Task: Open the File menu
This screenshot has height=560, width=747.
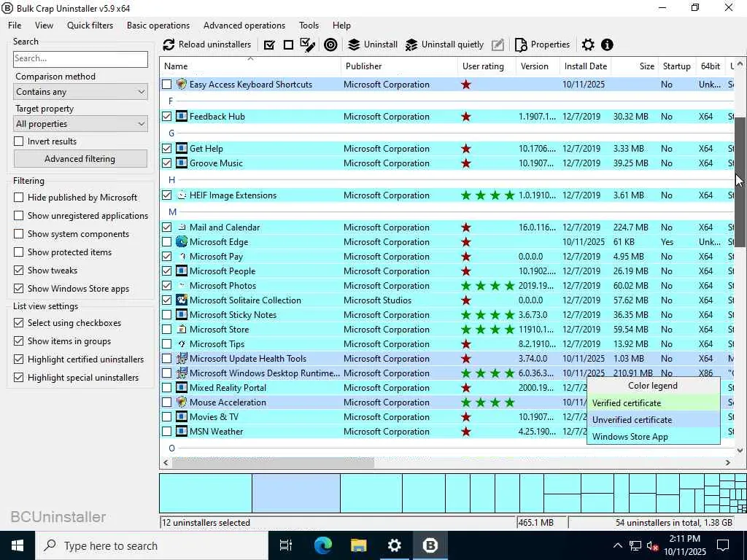Action: coord(15,26)
